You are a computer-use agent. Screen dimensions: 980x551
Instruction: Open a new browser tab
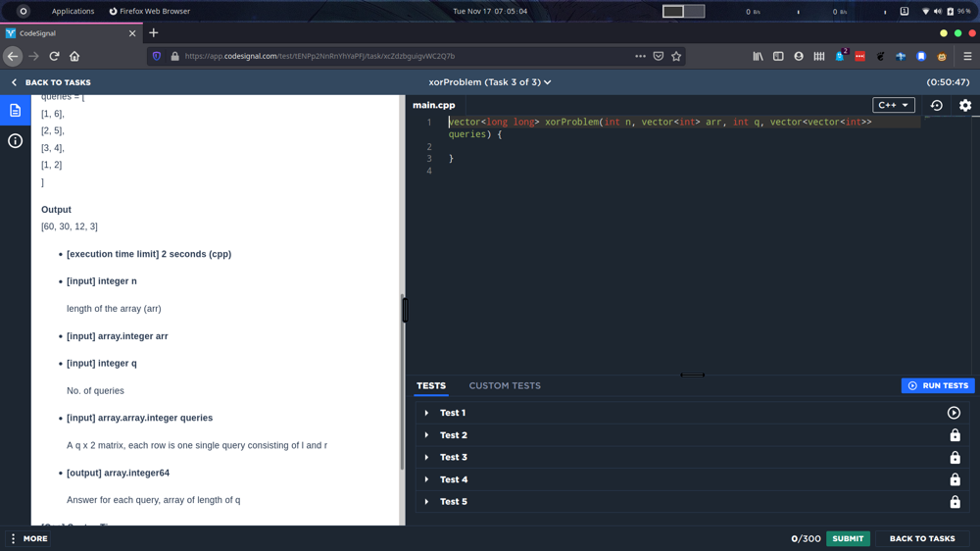click(154, 33)
